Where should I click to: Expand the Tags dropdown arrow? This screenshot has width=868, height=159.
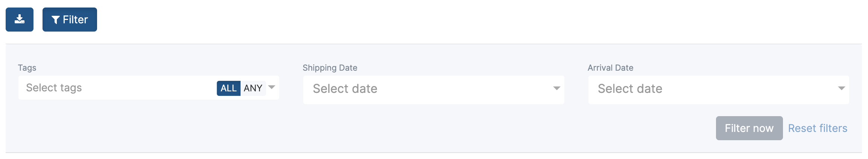(x=272, y=87)
